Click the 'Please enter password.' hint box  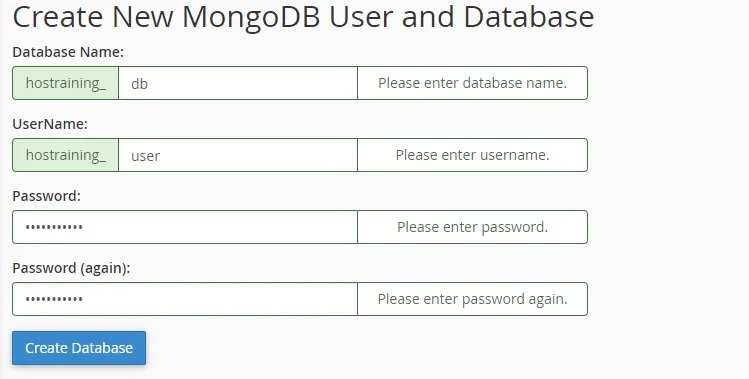[x=472, y=227]
